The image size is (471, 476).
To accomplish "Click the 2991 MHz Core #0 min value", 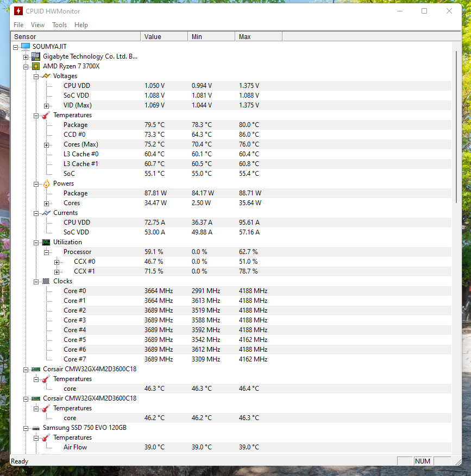I will pos(206,291).
